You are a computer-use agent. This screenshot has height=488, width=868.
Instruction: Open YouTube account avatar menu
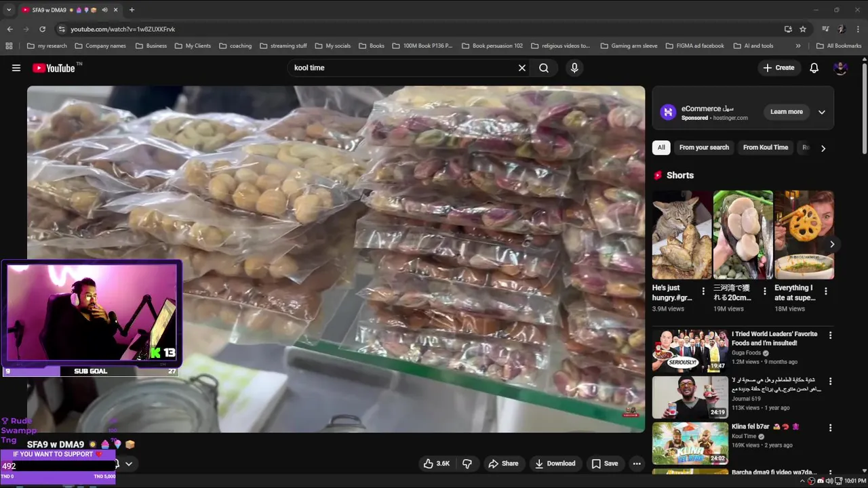(840, 68)
